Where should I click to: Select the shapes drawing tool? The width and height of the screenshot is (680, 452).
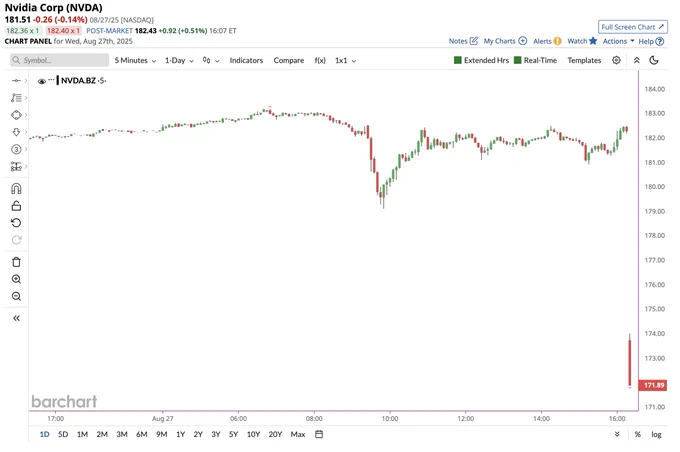coord(16,115)
